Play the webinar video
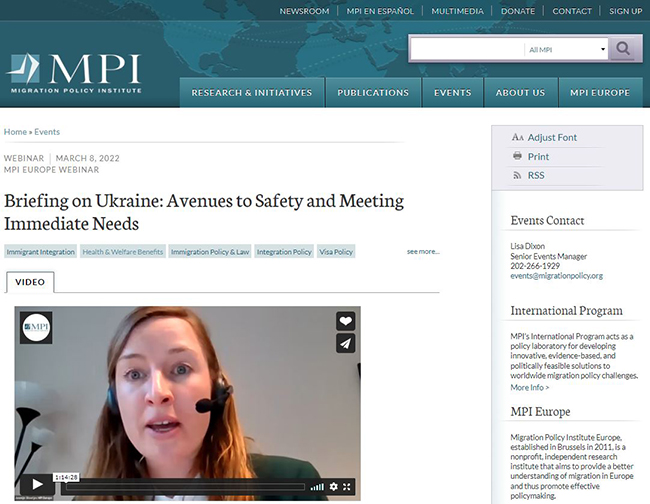Viewport: 650px width, 504px height. pyautogui.click(x=37, y=484)
